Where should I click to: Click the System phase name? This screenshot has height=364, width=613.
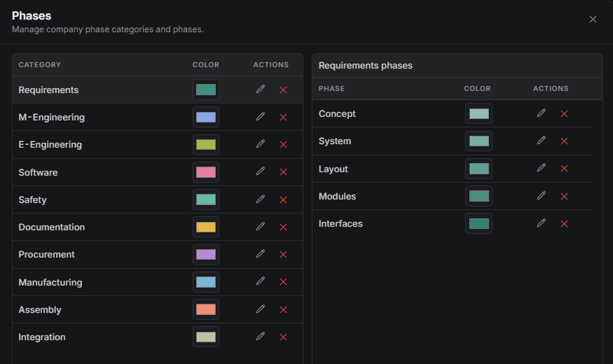[335, 141]
